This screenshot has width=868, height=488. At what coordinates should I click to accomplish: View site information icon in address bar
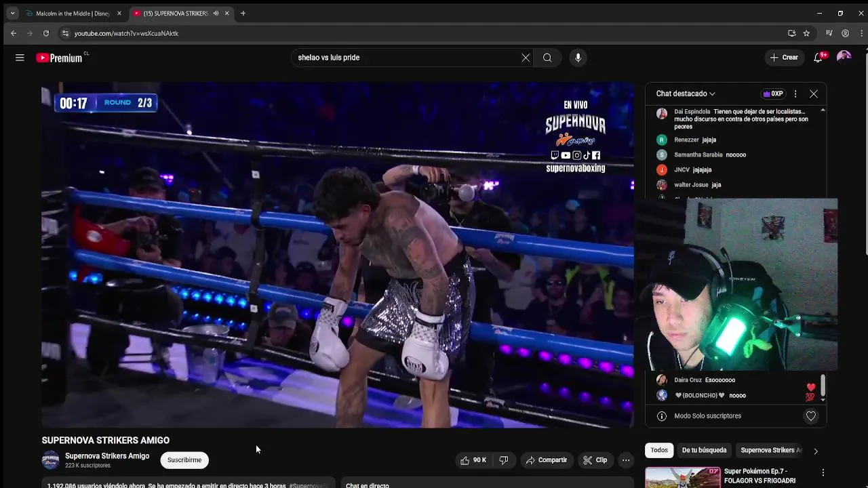[x=65, y=33]
